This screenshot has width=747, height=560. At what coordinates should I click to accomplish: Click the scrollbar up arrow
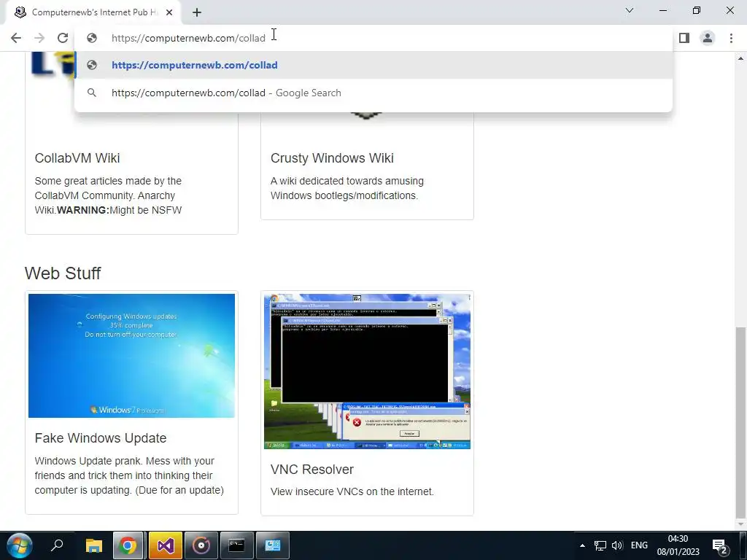point(740,58)
